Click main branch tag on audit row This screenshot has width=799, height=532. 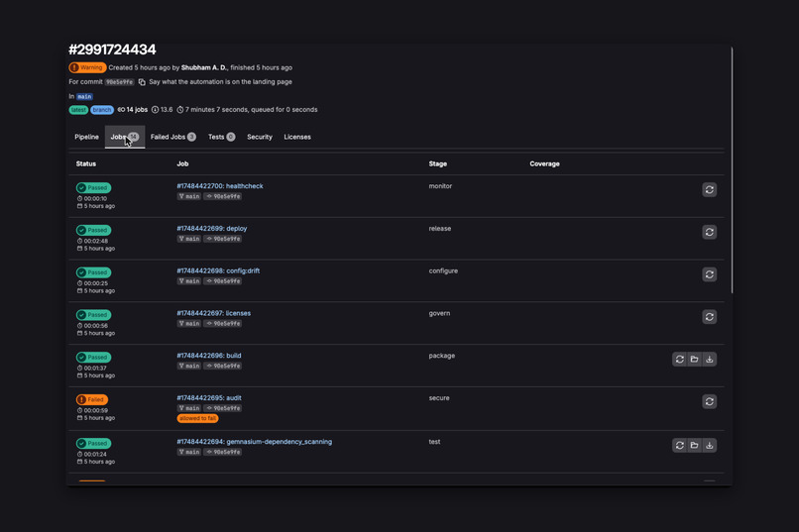(189, 408)
